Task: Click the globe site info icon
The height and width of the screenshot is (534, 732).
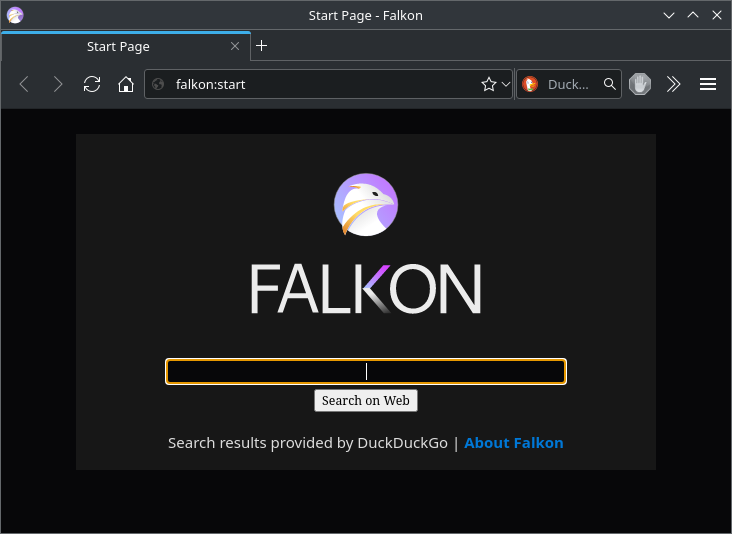Action: (x=158, y=84)
